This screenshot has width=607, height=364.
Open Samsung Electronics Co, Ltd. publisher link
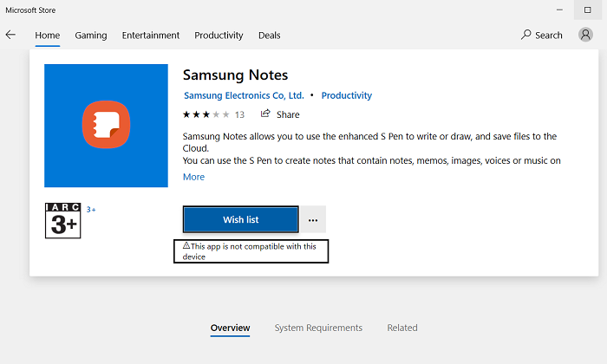(244, 95)
